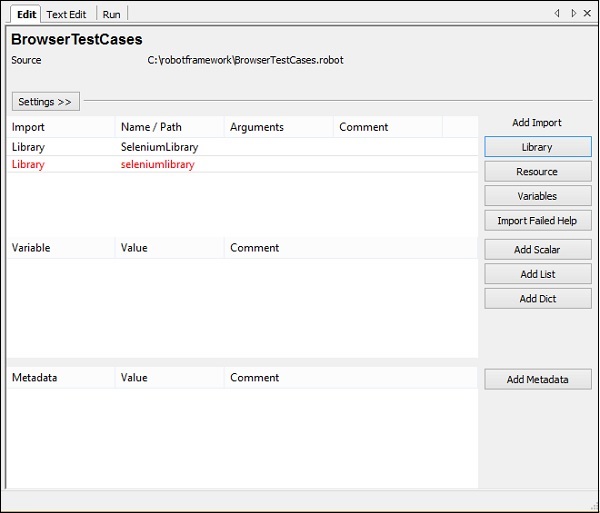
Task: Click the Variables import button
Action: [x=537, y=196]
